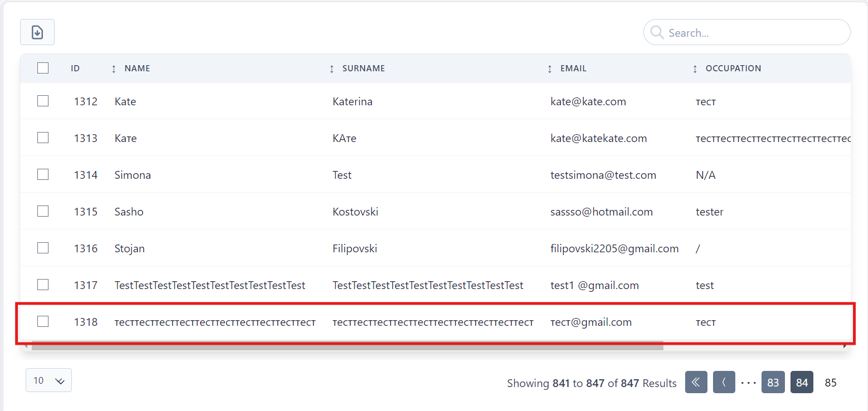Screen dimensions: 868x411
Task: Select current page 84 button
Action: [802, 383]
